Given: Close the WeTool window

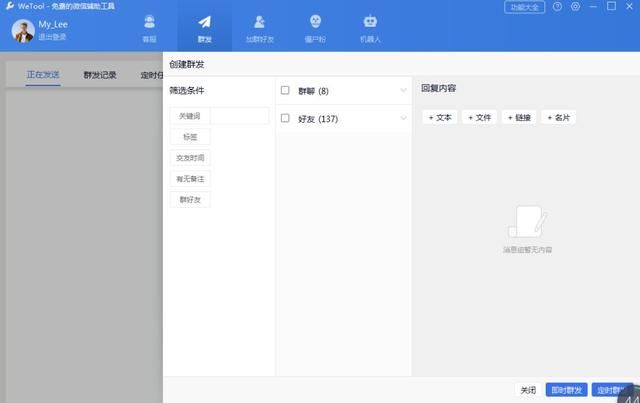Looking at the screenshot, I should point(629,7).
